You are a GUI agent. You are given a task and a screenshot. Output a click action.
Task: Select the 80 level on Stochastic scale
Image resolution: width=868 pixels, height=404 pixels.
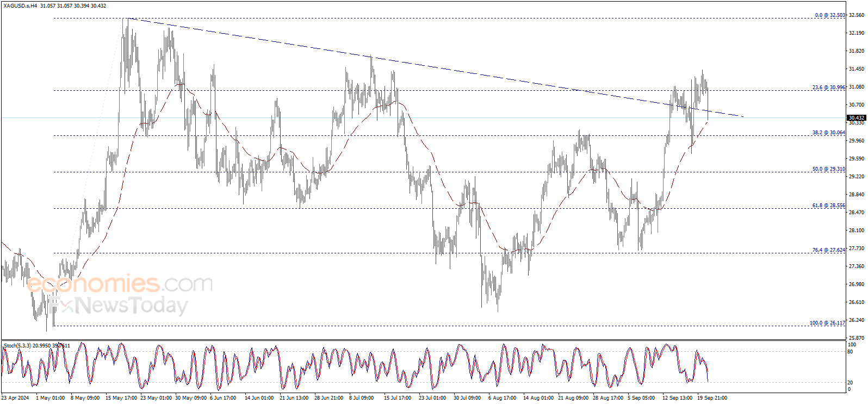click(850, 352)
